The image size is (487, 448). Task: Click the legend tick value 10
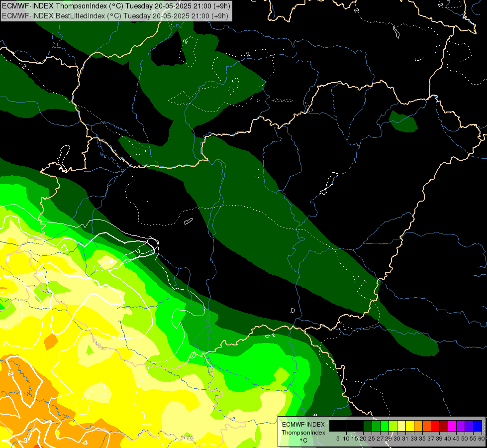pyautogui.click(x=346, y=439)
